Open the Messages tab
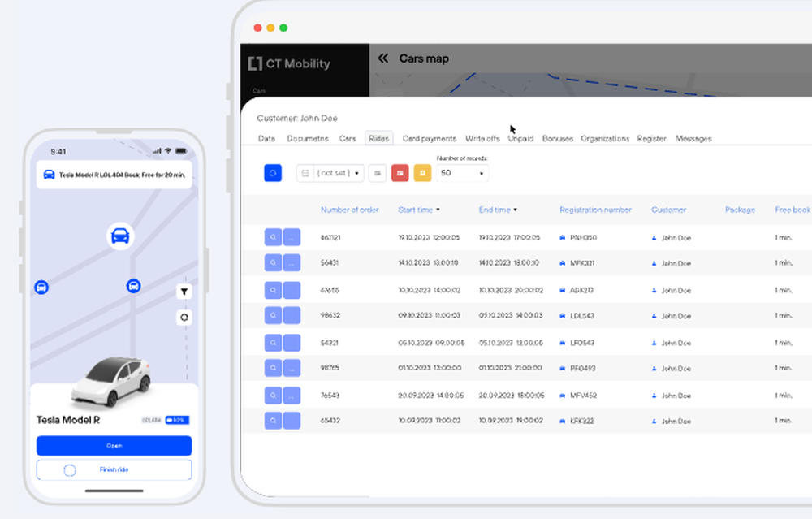812x519 pixels. pos(693,138)
